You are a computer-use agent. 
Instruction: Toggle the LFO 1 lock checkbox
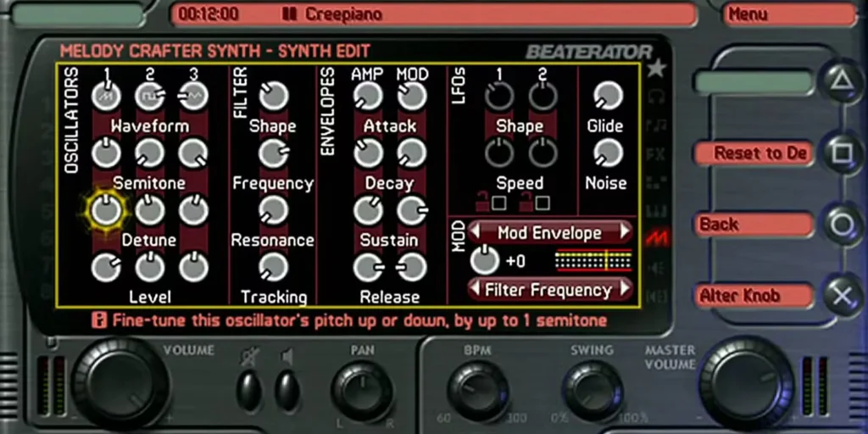(x=498, y=203)
